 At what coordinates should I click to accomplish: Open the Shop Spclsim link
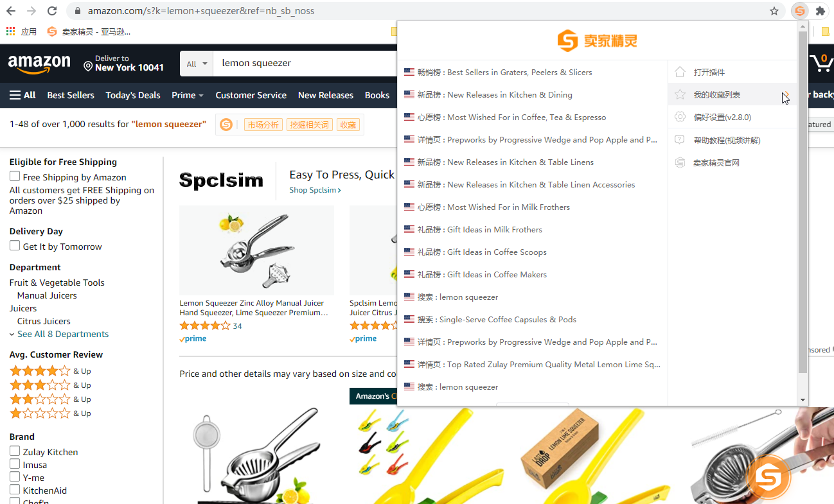click(315, 190)
